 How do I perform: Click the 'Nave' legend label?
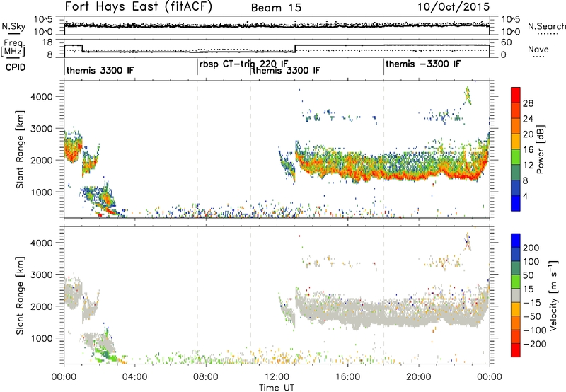[x=538, y=50]
